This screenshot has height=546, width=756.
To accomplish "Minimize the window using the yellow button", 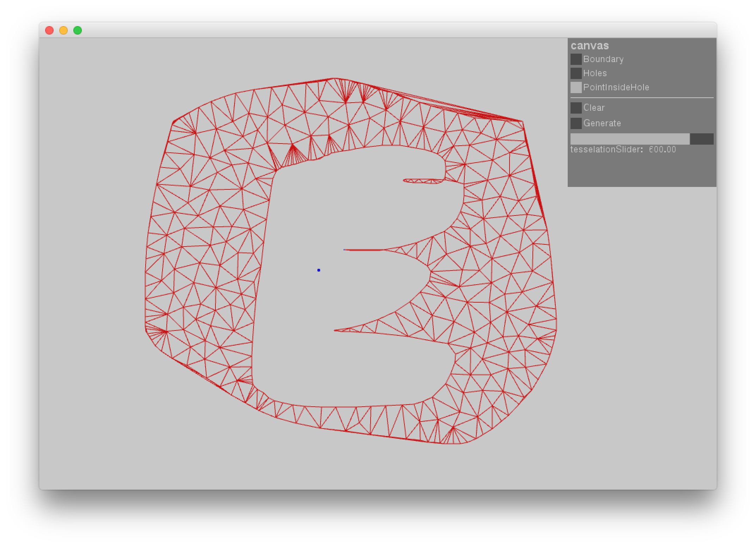I will coord(63,30).
